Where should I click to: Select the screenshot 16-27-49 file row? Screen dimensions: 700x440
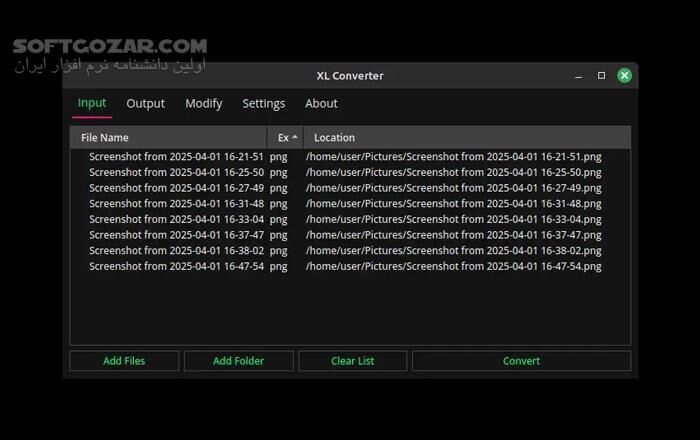(176, 188)
